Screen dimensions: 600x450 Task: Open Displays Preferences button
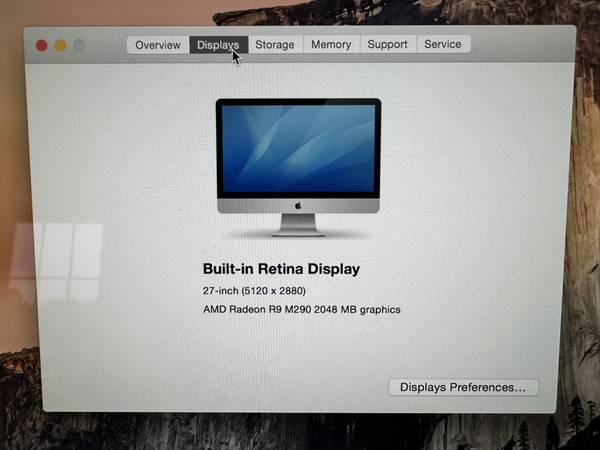coord(463,387)
